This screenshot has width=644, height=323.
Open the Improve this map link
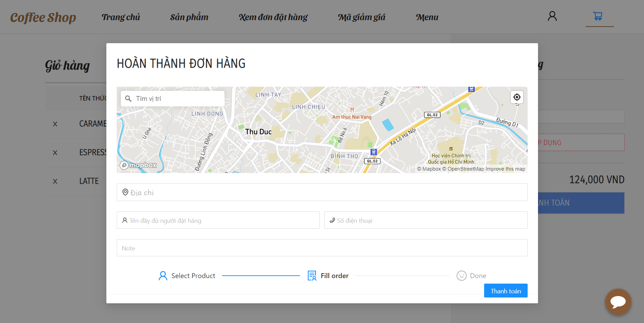pos(506,169)
